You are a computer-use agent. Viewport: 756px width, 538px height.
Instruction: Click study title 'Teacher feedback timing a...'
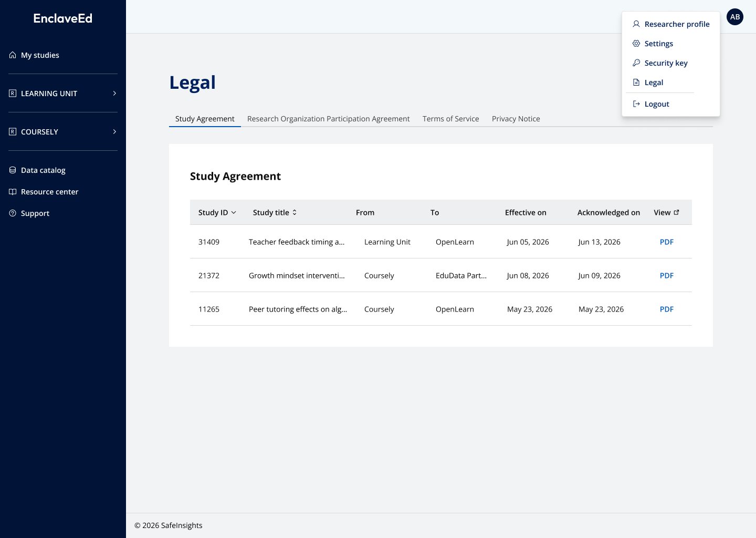pyautogui.click(x=297, y=242)
